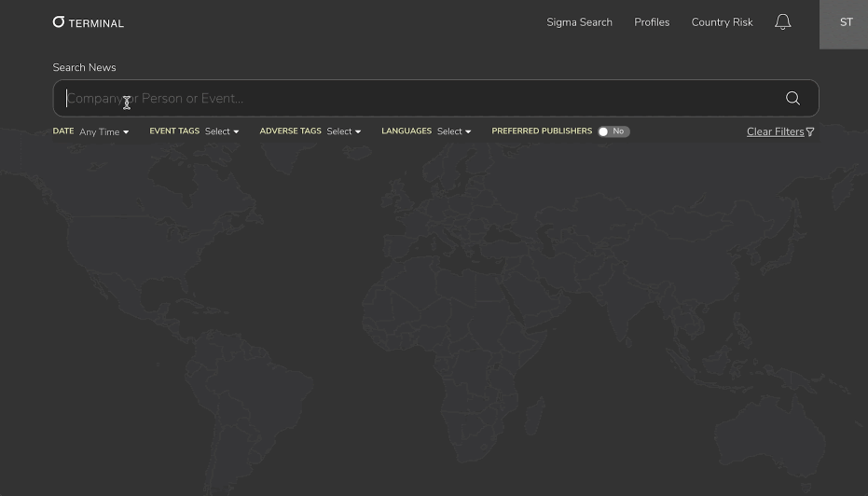Expand the Languages Select dropdown
The height and width of the screenshot is (496, 868).
pos(454,131)
